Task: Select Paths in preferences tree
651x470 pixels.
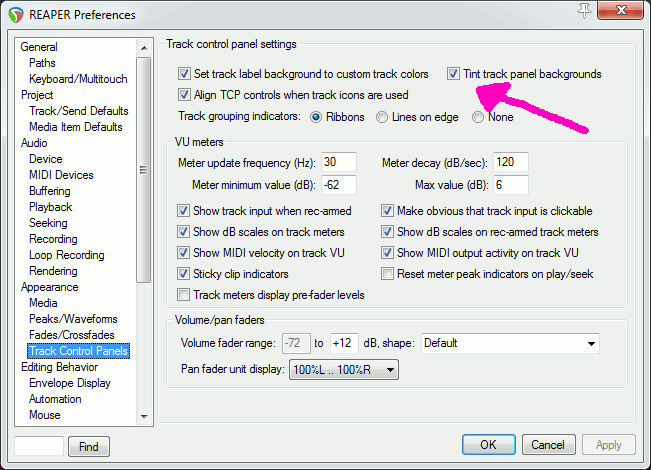Action: [x=42, y=63]
